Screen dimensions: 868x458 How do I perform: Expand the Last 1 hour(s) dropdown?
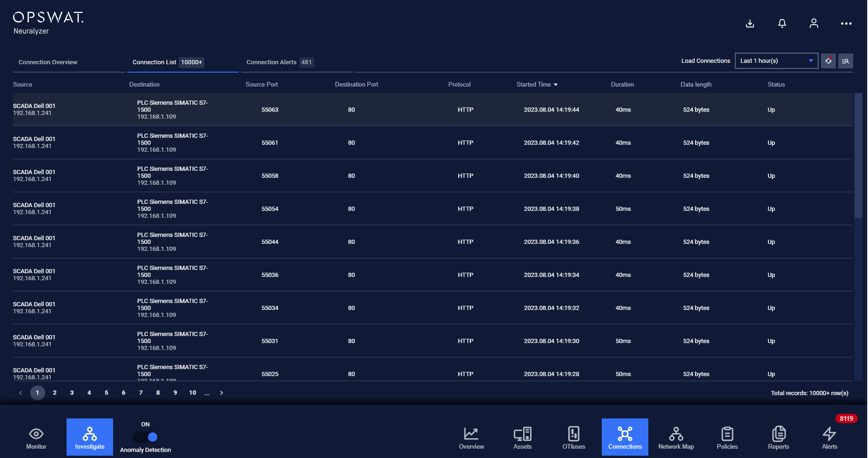pyautogui.click(x=776, y=61)
